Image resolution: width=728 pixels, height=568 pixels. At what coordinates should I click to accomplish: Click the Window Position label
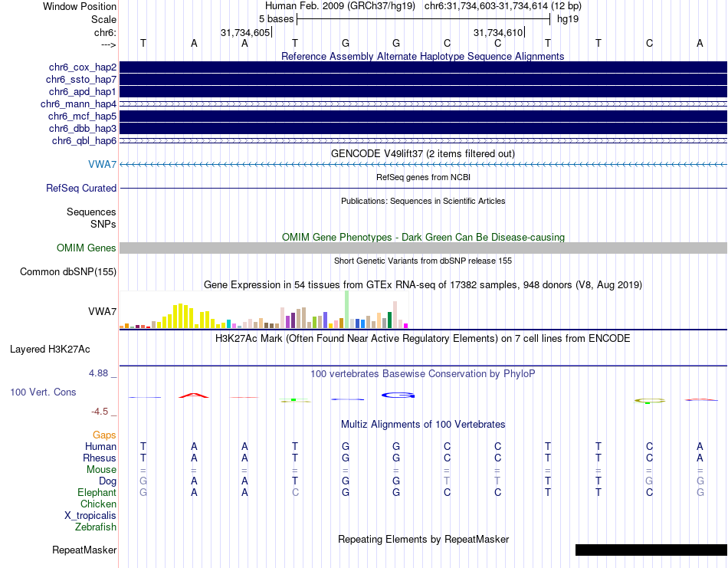pyautogui.click(x=80, y=6)
